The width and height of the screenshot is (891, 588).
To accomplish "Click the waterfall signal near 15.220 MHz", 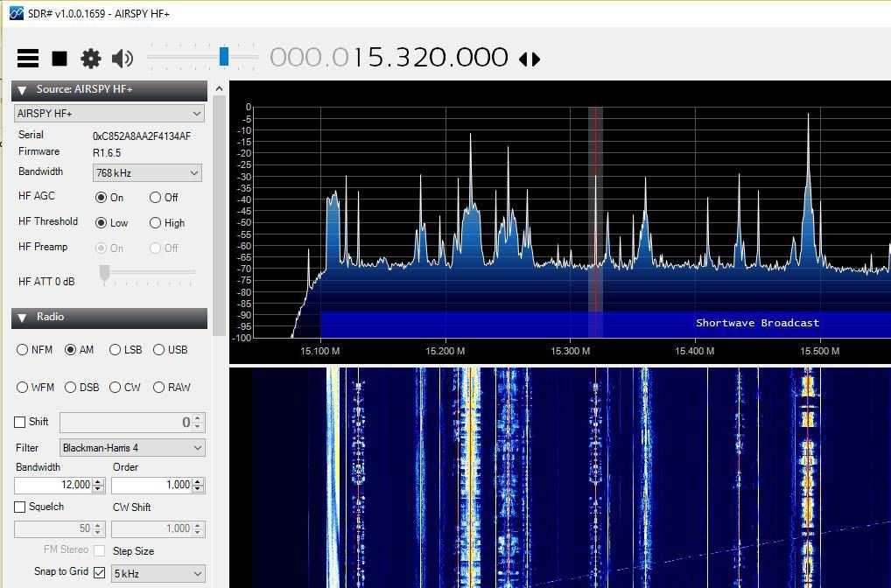I will (x=470, y=477).
